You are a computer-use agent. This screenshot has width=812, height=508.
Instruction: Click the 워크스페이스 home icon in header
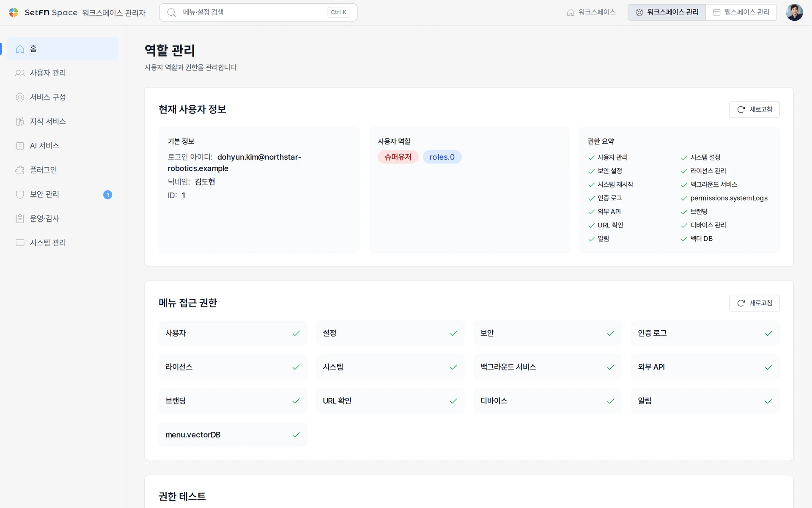571,12
